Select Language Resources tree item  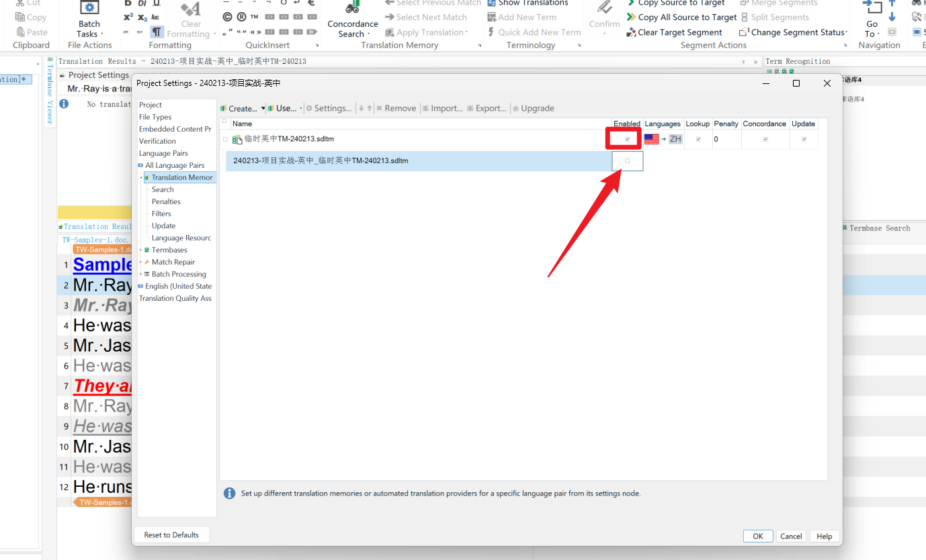[x=181, y=238]
